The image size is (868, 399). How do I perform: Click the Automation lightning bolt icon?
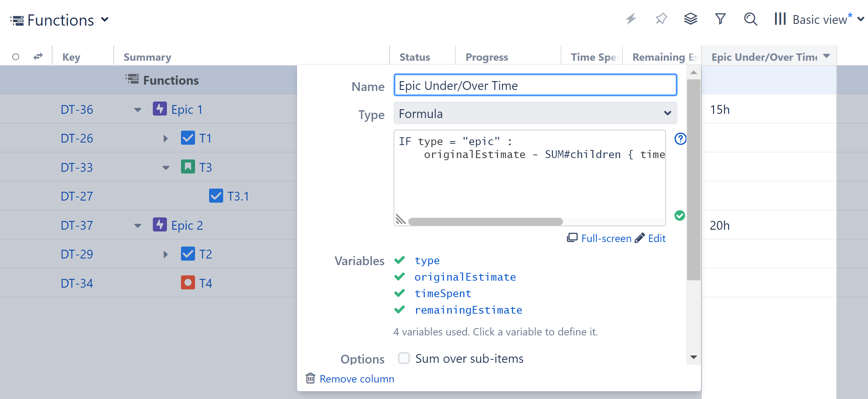(631, 19)
